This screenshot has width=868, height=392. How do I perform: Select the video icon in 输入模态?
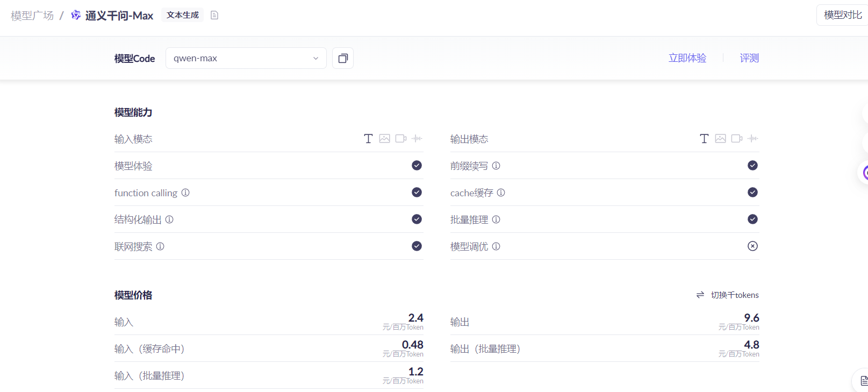[x=401, y=139]
